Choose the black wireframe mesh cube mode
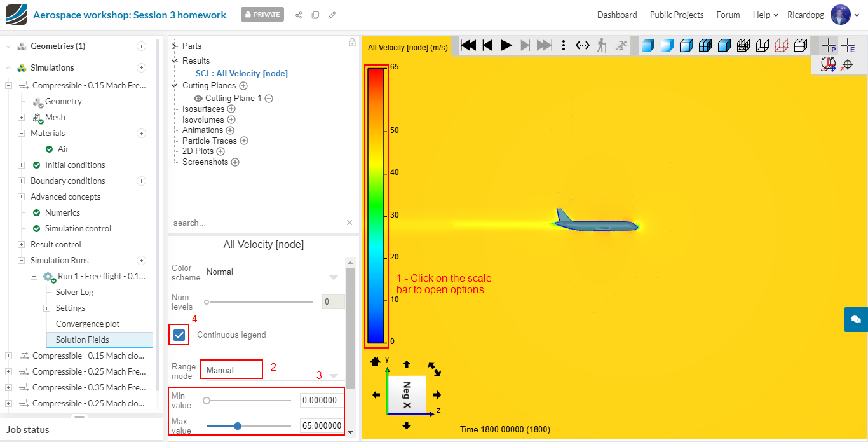The width and height of the screenshot is (868, 442). point(743,45)
